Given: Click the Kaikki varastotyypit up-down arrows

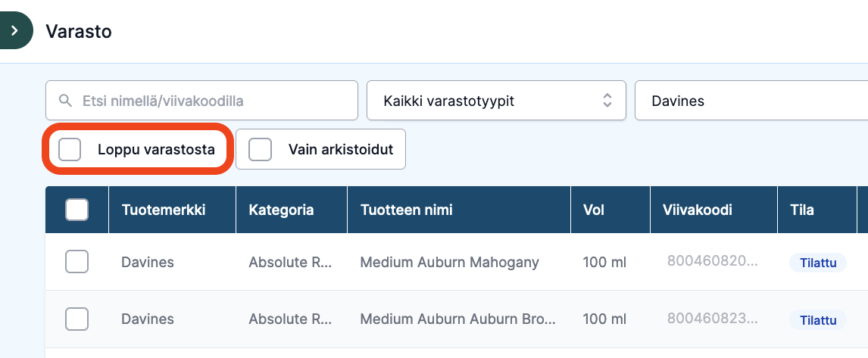Looking at the screenshot, I should 607,100.
